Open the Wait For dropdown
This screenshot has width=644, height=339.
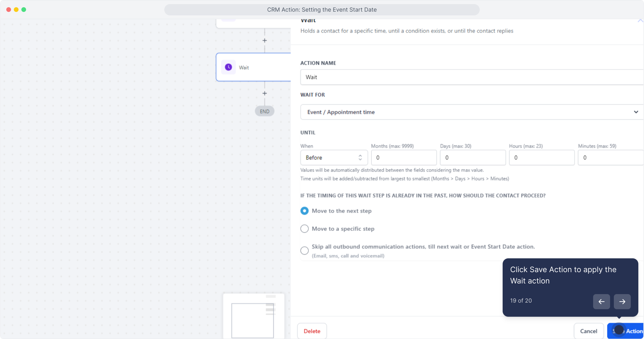[x=468, y=112]
